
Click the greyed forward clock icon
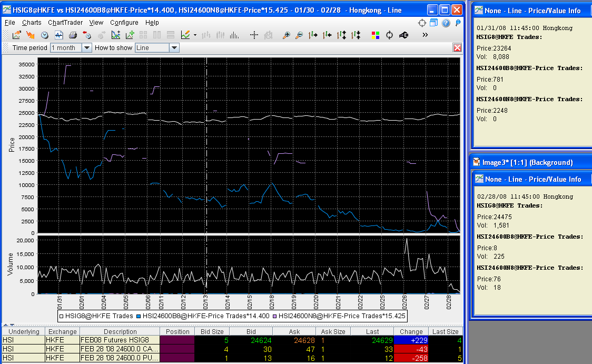pos(101,35)
